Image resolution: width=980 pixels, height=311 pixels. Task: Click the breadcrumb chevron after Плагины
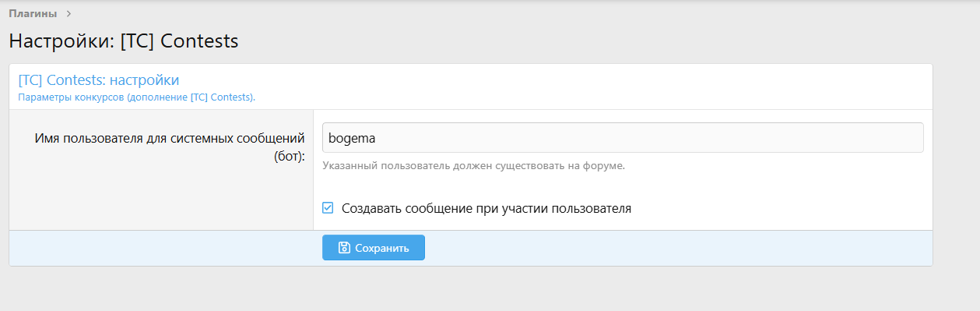[68, 13]
